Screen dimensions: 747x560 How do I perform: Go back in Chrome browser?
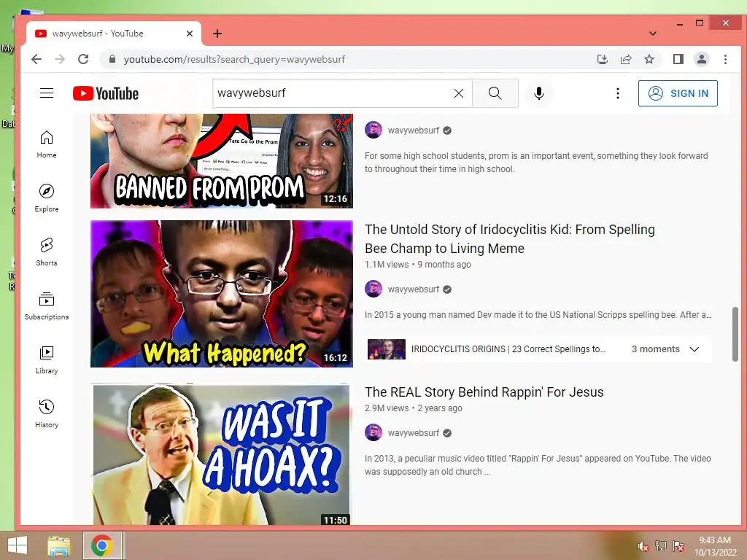click(x=36, y=59)
